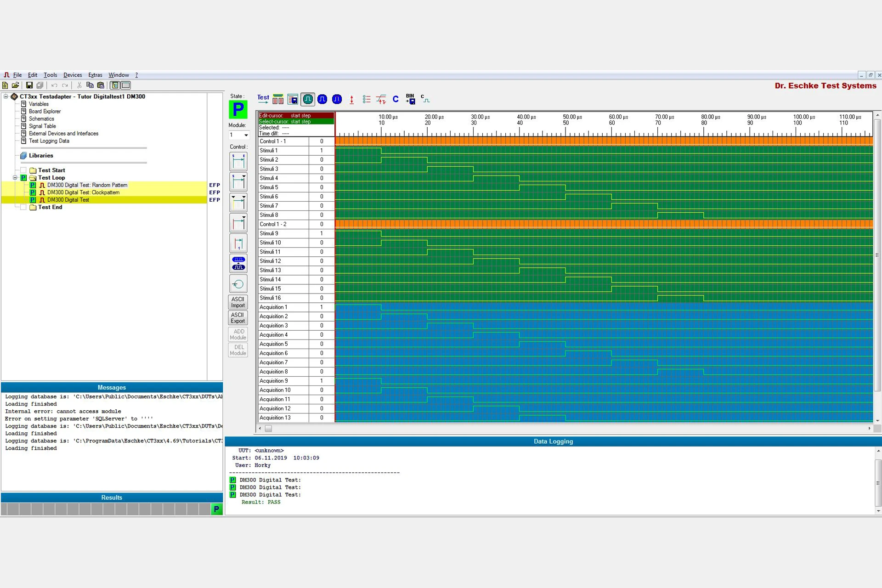The height and width of the screenshot is (588, 882).
Task: Click the threshold Tr rising-edge icon
Action: tap(381, 99)
